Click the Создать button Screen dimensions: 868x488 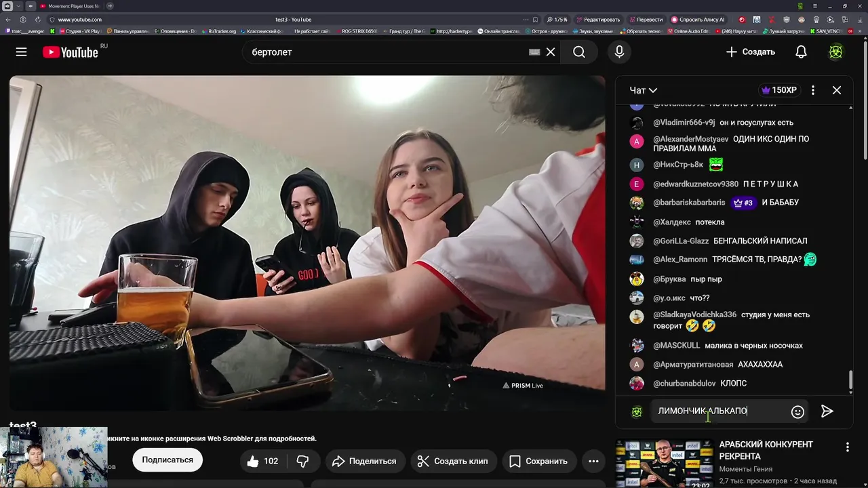(x=750, y=52)
